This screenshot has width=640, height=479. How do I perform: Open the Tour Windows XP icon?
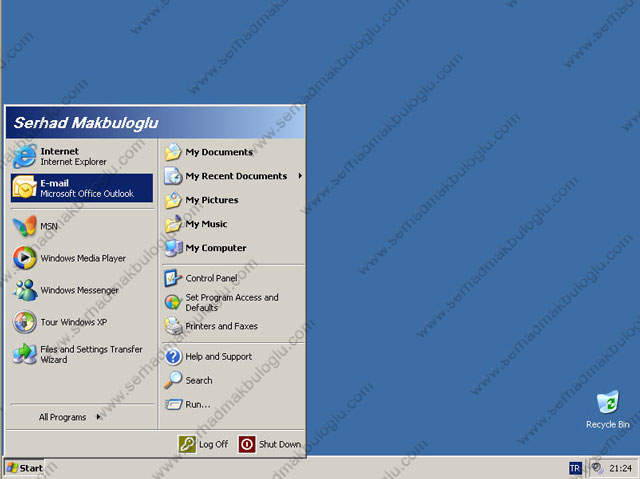24,322
